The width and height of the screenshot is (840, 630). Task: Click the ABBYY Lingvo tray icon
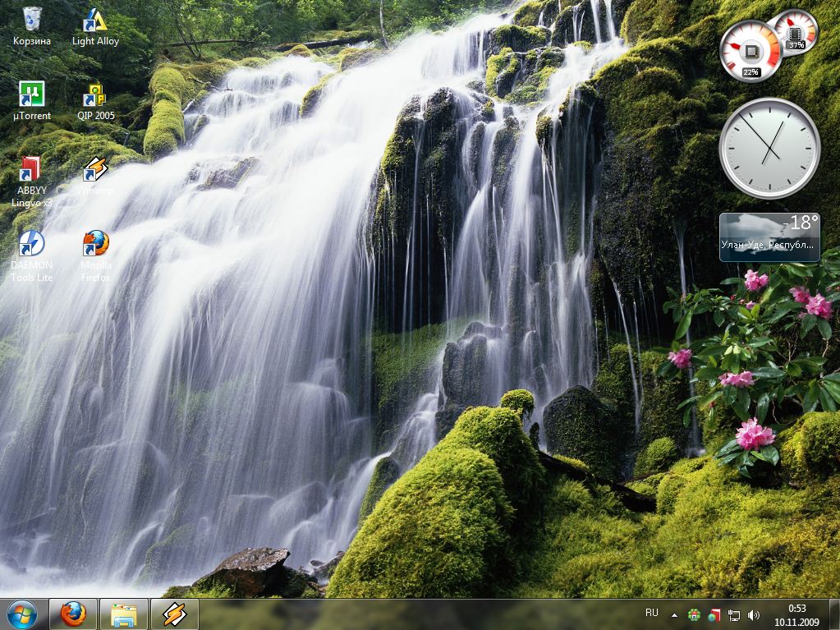pos(714,614)
